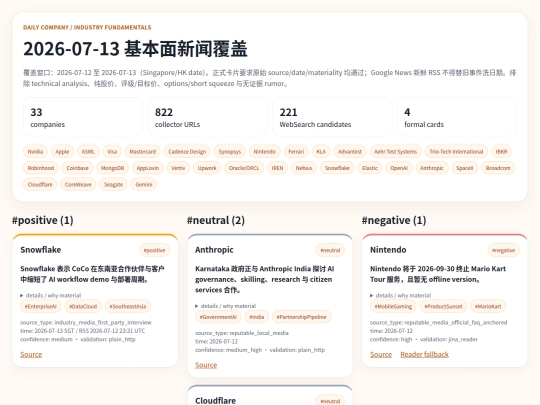Click the Nvidia company chip

[x=35, y=152]
